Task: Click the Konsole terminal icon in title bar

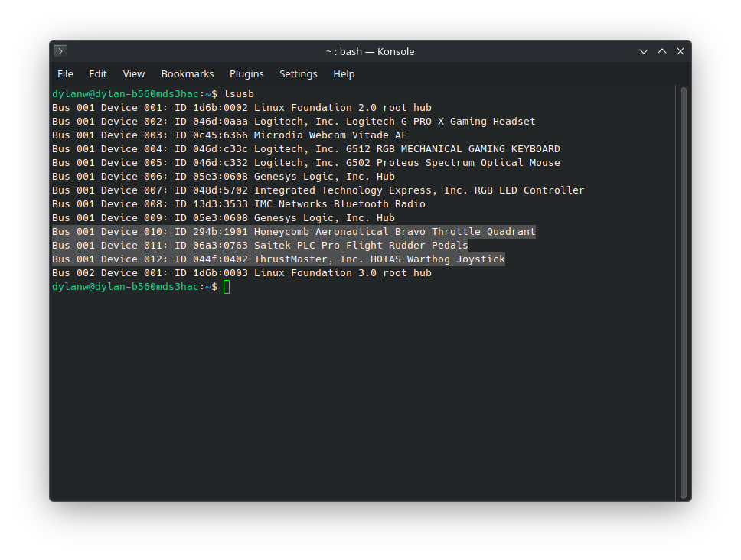Action: tap(60, 51)
